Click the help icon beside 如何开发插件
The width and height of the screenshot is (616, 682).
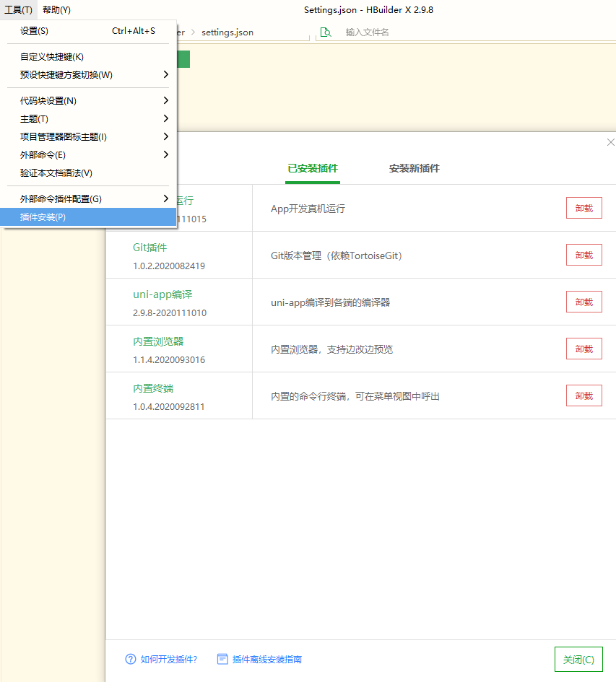[131, 659]
